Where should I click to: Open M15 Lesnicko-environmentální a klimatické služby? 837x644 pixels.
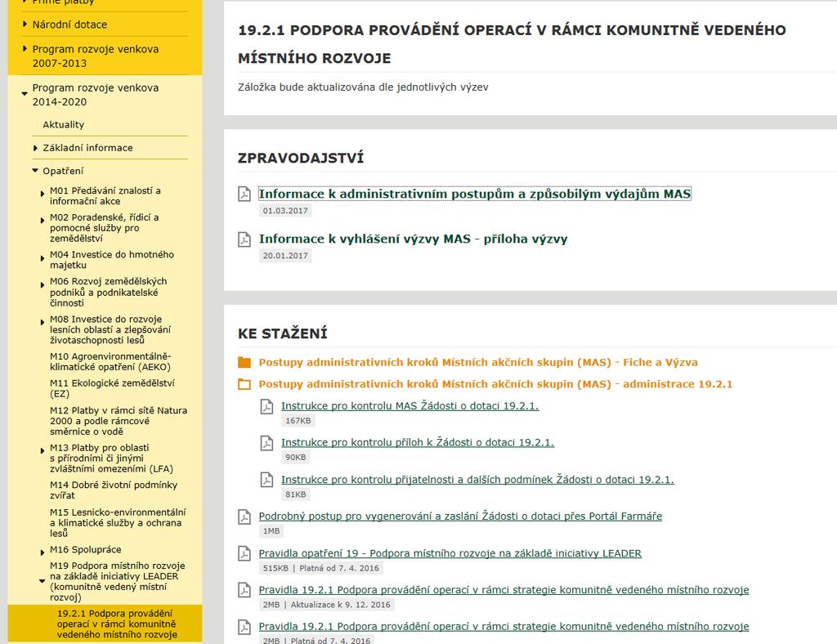(x=118, y=523)
